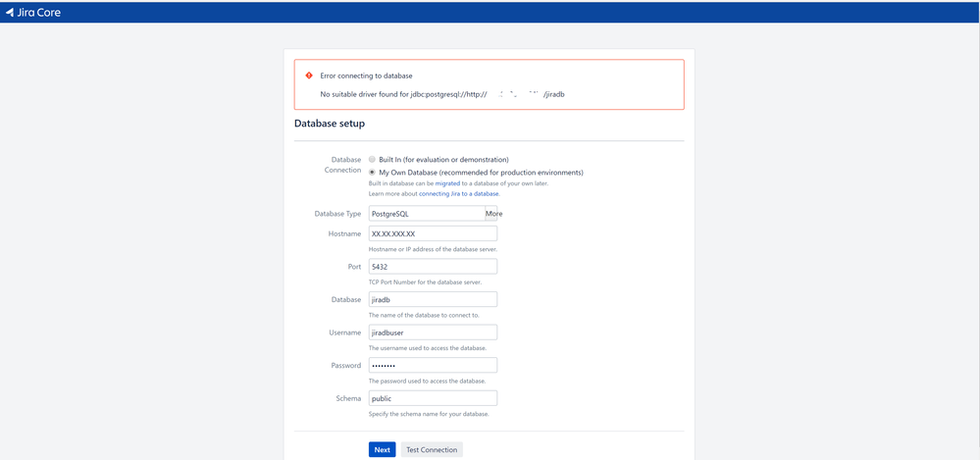The width and height of the screenshot is (980, 460).
Task: Focus the Hostname input field
Action: [x=433, y=233]
